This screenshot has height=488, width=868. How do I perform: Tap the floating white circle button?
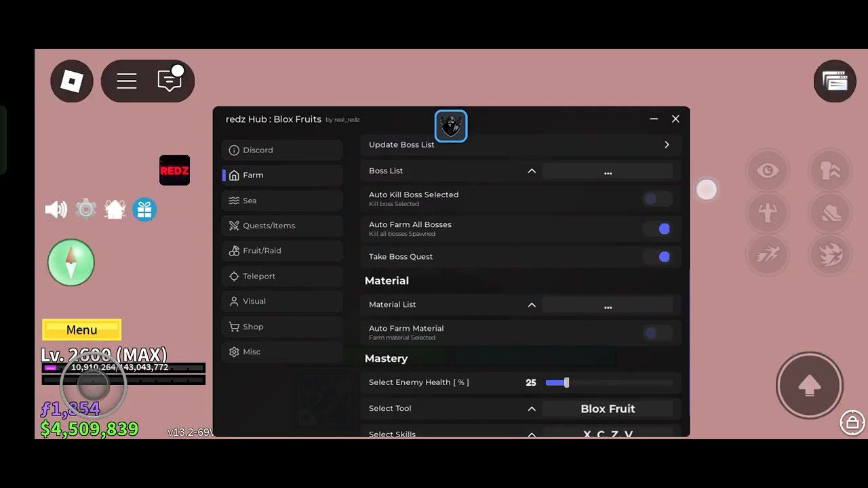point(707,190)
